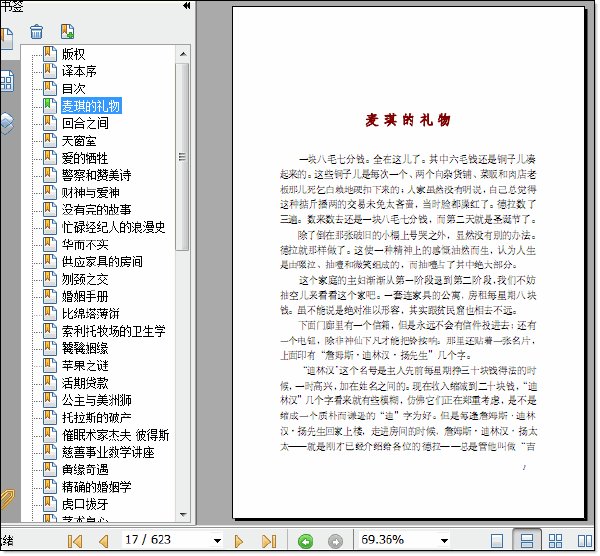Image resolution: width=600 pixels, height=556 pixels.
Task: Go to the first page
Action: pyautogui.click(x=75, y=541)
